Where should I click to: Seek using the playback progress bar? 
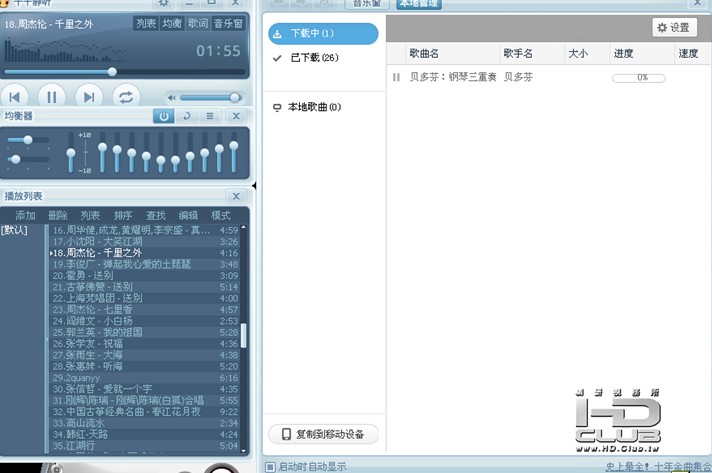124,72
